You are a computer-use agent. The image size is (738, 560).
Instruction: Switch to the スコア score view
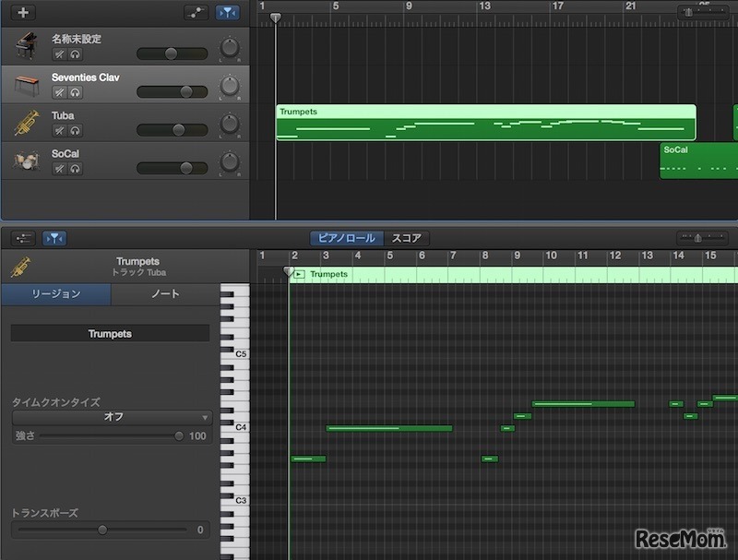[x=406, y=238]
